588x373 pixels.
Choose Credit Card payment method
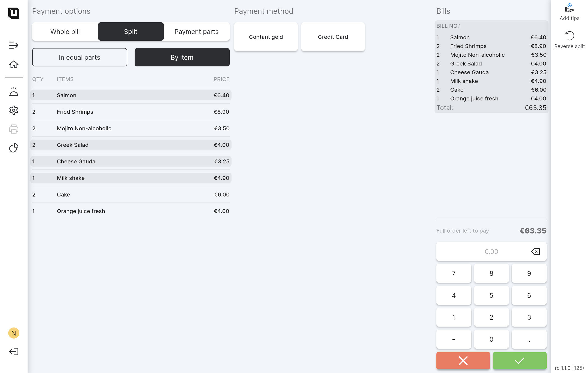point(333,37)
